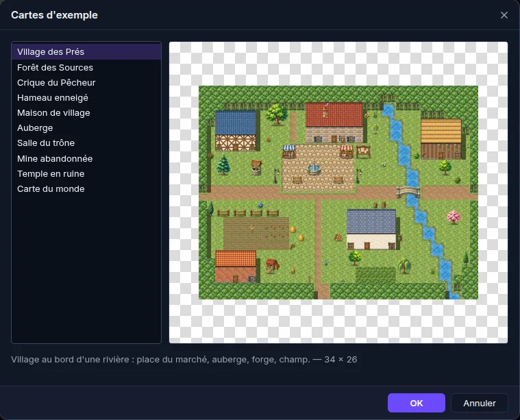Click the Annuler button
Image resolution: width=520 pixels, height=420 pixels.
pyautogui.click(x=479, y=403)
